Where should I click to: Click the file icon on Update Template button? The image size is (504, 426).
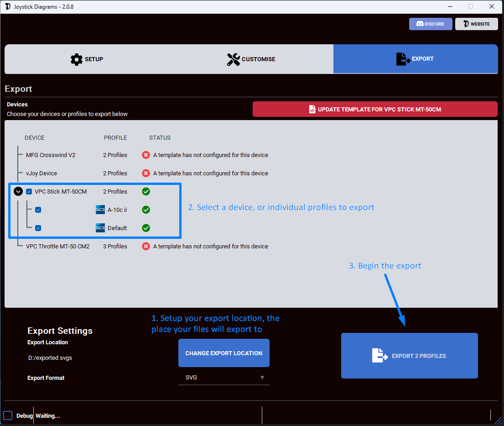[312, 110]
